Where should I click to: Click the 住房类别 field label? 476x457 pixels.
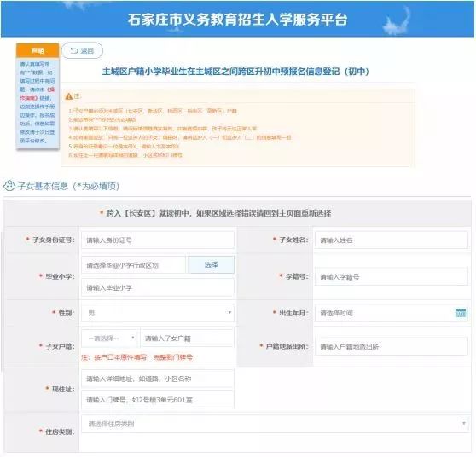click(x=59, y=431)
